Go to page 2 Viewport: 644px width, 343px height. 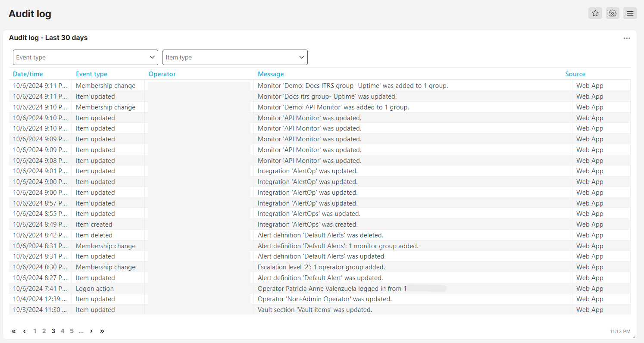click(44, 331)
